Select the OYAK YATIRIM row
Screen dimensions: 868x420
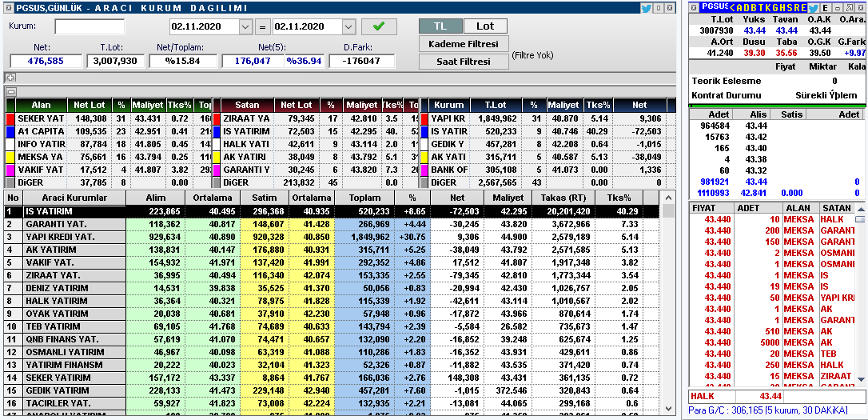click(x=332, y=314)
